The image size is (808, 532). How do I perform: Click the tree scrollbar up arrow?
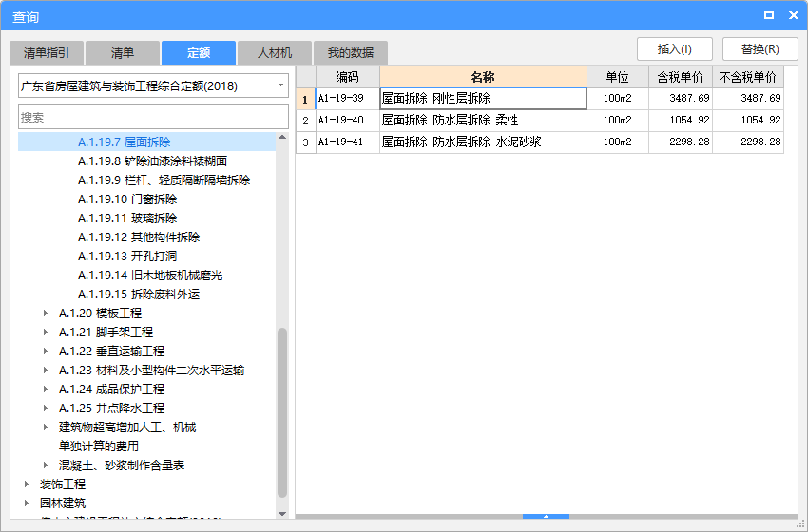click(282, 137)
